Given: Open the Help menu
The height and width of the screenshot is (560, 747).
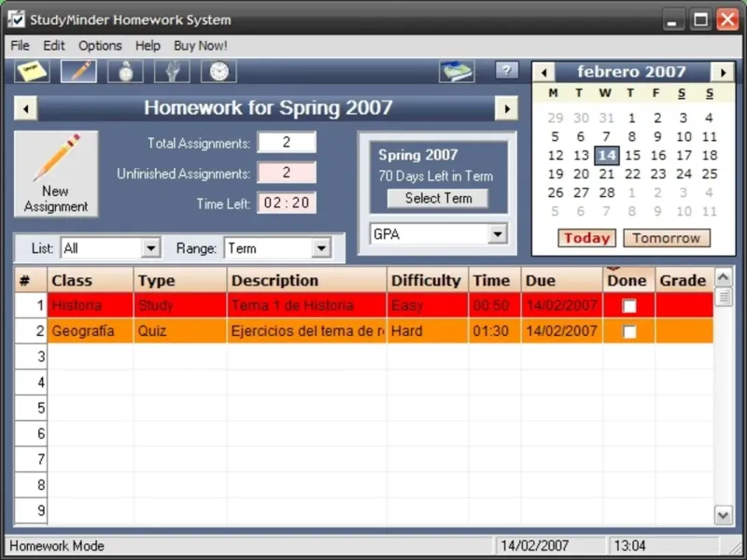Looking at the screenshot, I should pos(148,46).
